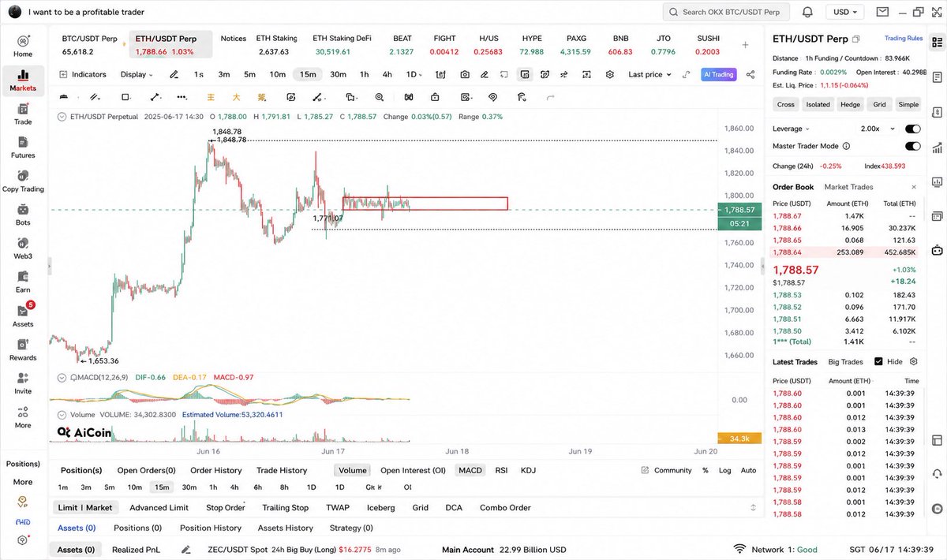
Task: Open the Home section in sidebar
Action: 23,46
